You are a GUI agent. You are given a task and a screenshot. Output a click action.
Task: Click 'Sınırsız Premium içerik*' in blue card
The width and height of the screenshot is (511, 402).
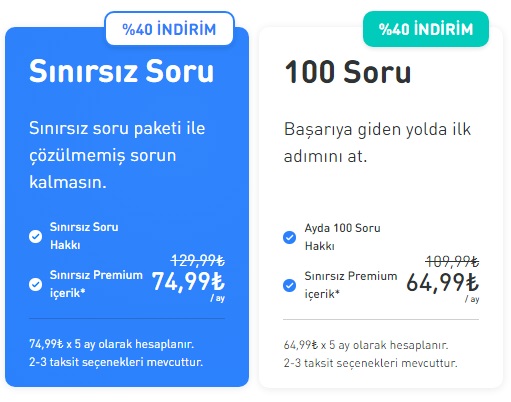click(x=96, y=284)
